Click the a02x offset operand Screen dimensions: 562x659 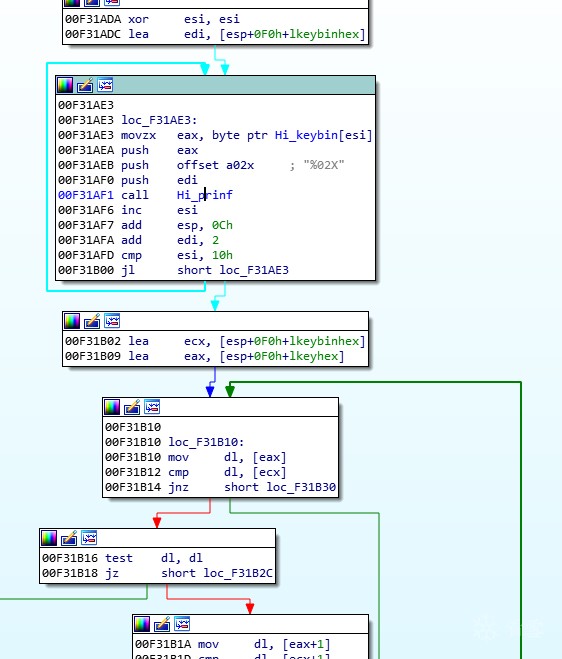click(x=240, y=165)
